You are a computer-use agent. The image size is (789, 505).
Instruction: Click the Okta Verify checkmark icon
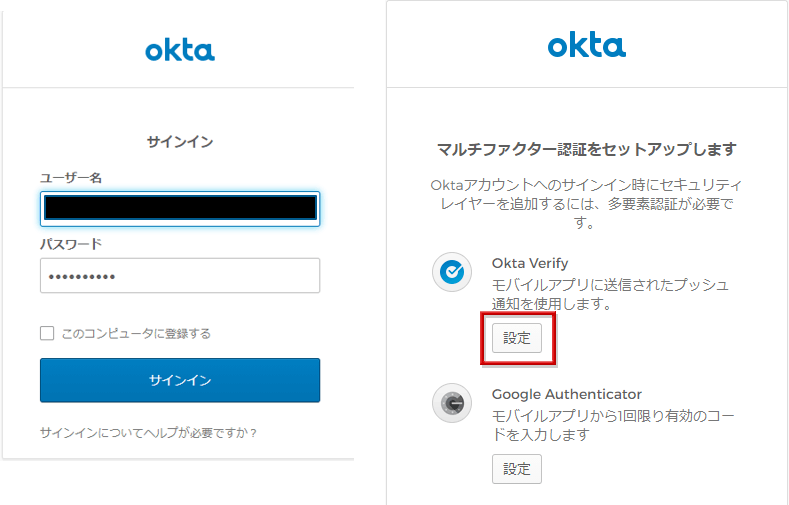point(452,271)
